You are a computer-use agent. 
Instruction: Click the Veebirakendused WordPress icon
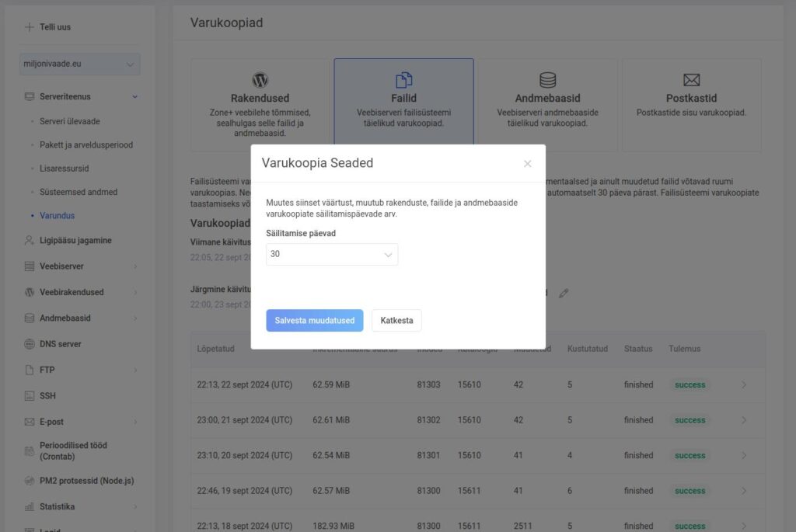coord(30,292)
